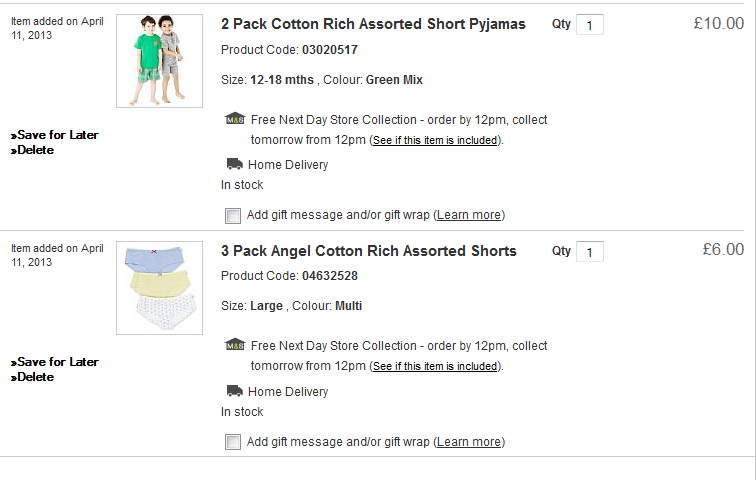Delete the Short Pyjamas from the basket
This screenshot has height=480, width=756.
(34, 150)
